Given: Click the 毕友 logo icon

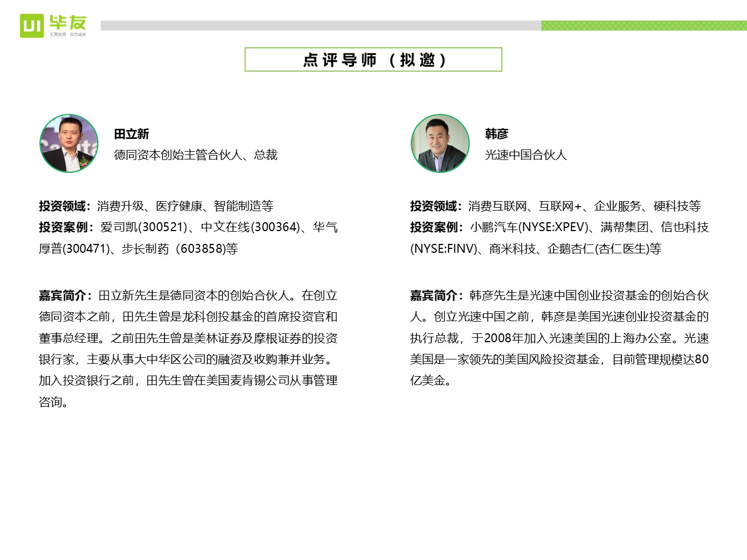Looking at the screenshot, I should [53, 26].
